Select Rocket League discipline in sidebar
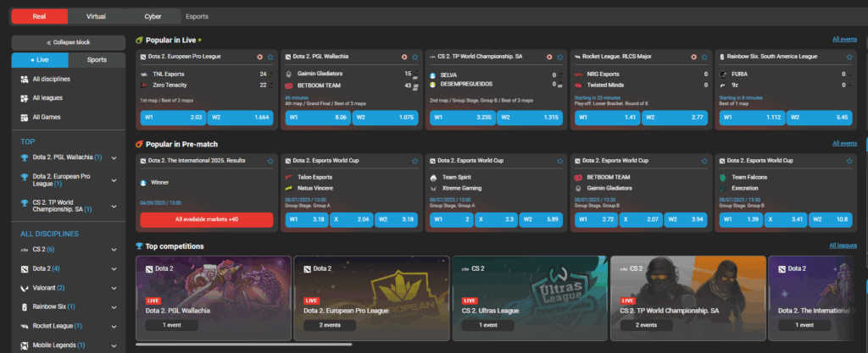 69,326
